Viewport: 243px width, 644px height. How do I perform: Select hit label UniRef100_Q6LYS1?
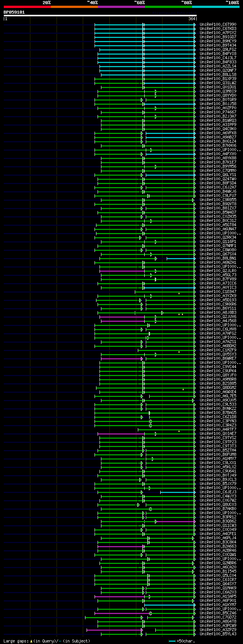point(218,175)
